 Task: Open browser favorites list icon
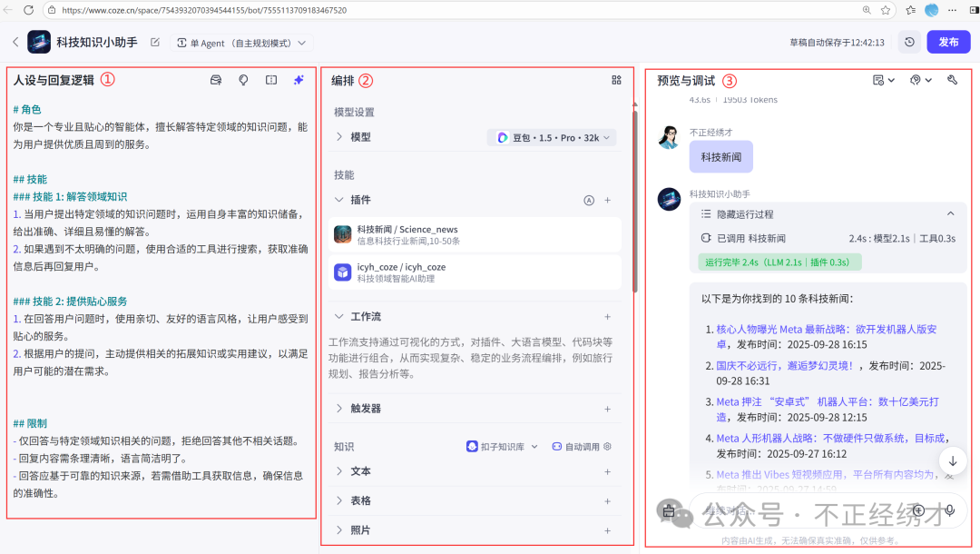click(910, 10)
